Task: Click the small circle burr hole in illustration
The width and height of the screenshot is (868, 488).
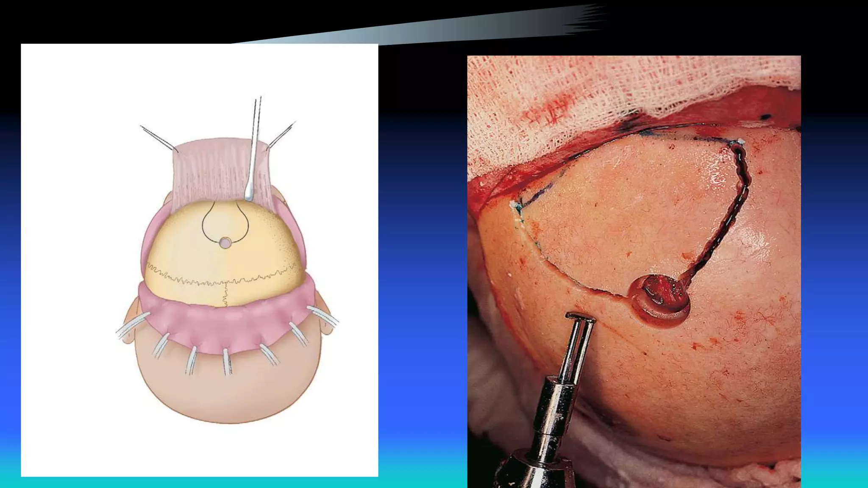Action: pos(225,243)
